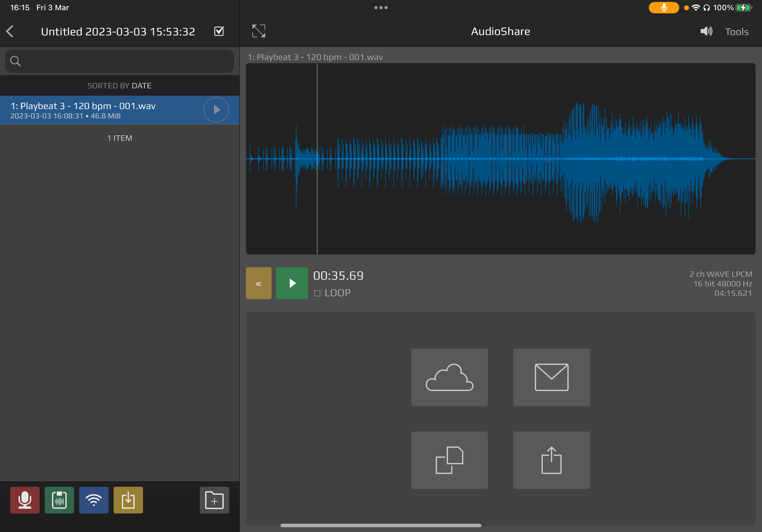The width and height of the screenshot is (762, 532).
Task: Tap the orange microphone recording indicator
Action: click(664, 8)
